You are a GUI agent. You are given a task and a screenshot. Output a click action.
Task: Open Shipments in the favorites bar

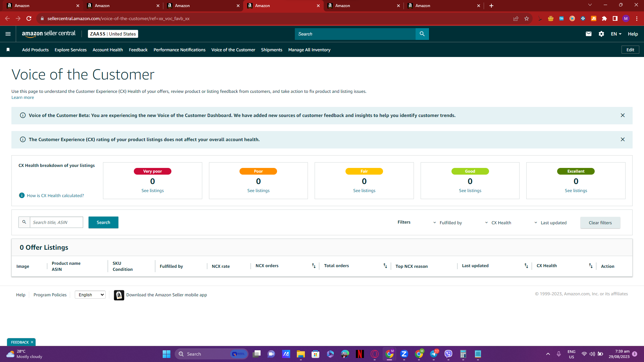(272, 50)
